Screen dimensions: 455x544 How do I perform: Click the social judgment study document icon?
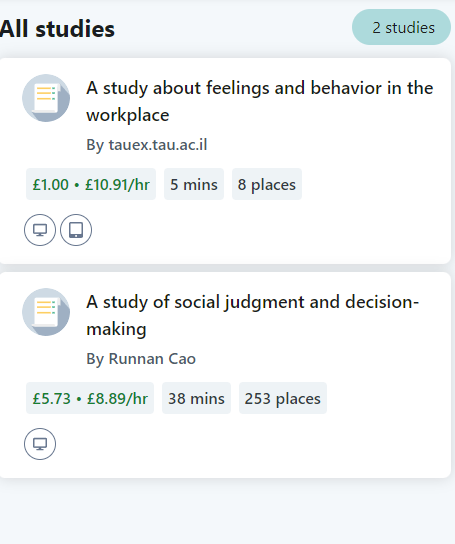tap(46, 312)
